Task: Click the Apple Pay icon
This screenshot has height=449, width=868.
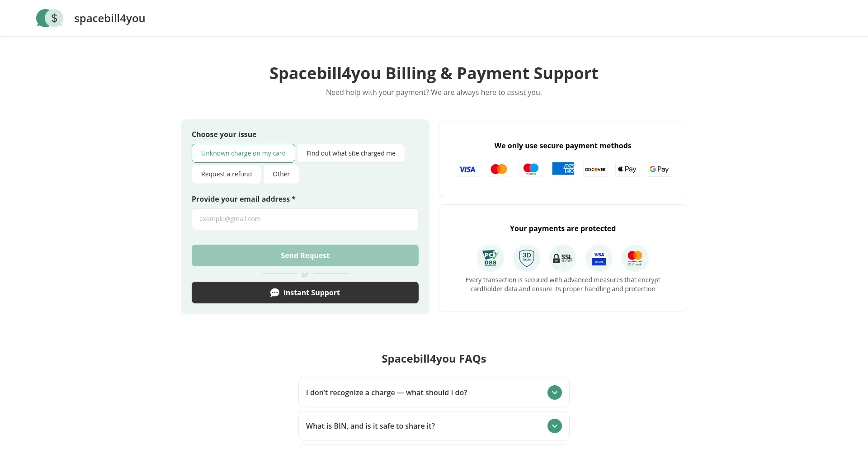Action: point(627,169)
